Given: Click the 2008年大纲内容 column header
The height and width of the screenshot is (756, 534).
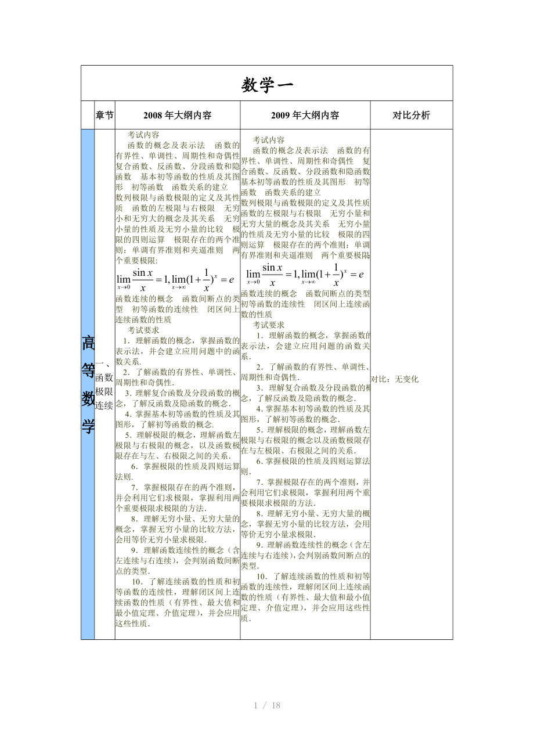Looking at the screenshot, I should coord(178,116).
